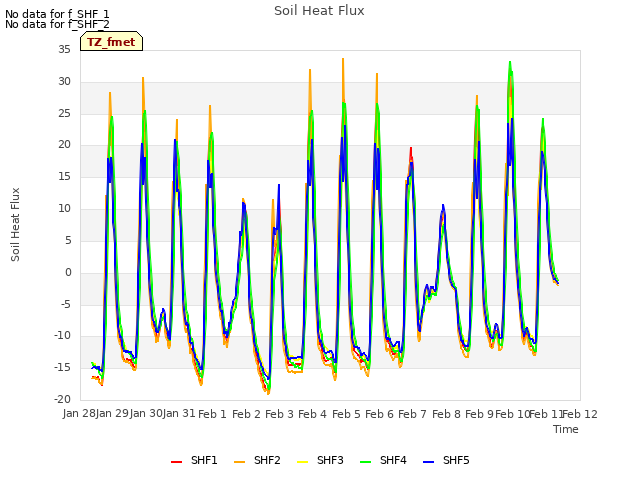Click the Soil Heat Flux chart title
The image size is (640, 480).
point(319,11)
